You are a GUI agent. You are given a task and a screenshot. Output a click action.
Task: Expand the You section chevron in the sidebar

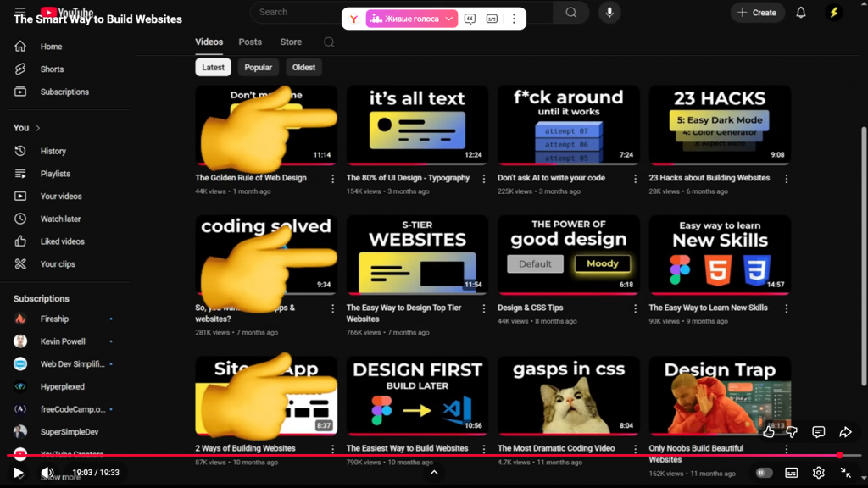[38, 128]
